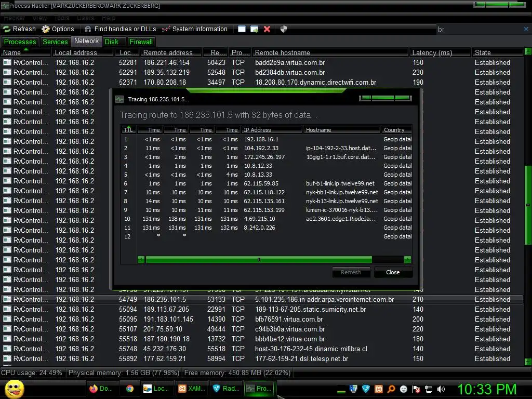Click RvControl icon on 170.80.208.18 row
Viewport: 532px width, 399px height.
click(7, 82)
